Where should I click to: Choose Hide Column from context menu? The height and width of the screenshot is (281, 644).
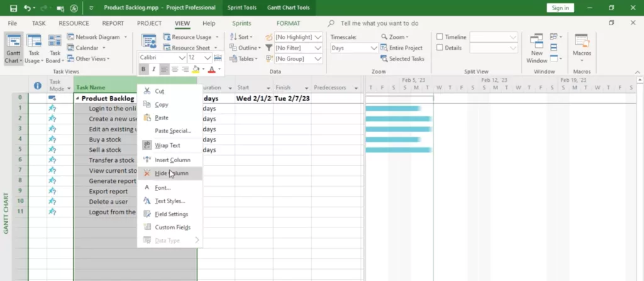coord(170,173)
